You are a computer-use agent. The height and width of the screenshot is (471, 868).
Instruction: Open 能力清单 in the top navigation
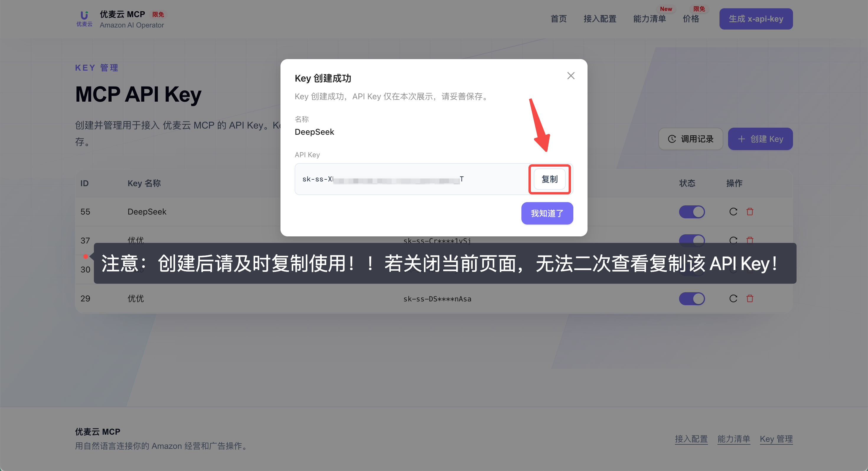(649, 19)
